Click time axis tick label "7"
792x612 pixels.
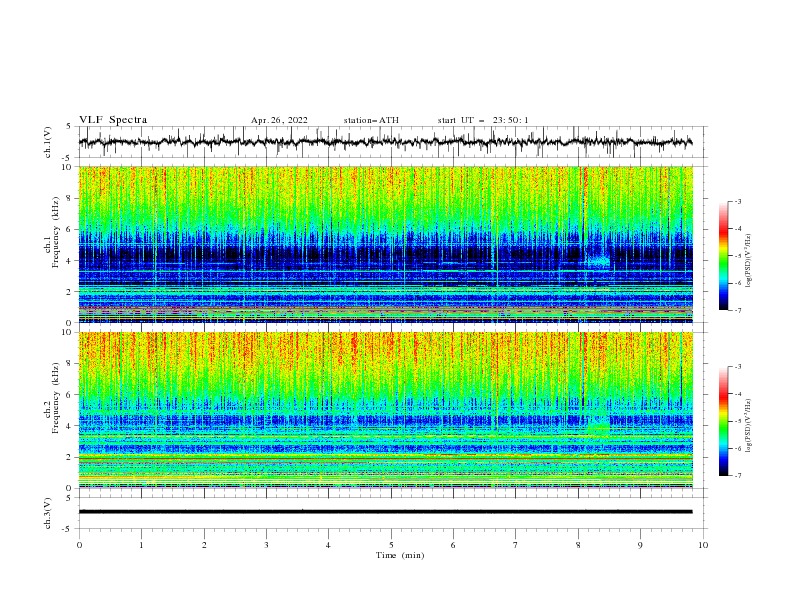(x=516, y=545)
